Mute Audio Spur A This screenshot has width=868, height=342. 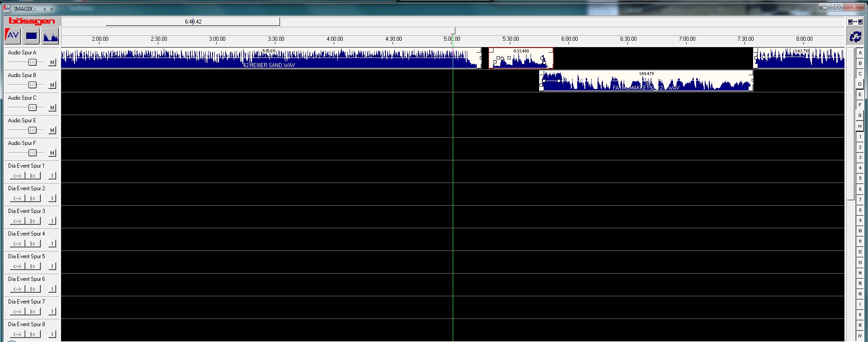(52, 63)
